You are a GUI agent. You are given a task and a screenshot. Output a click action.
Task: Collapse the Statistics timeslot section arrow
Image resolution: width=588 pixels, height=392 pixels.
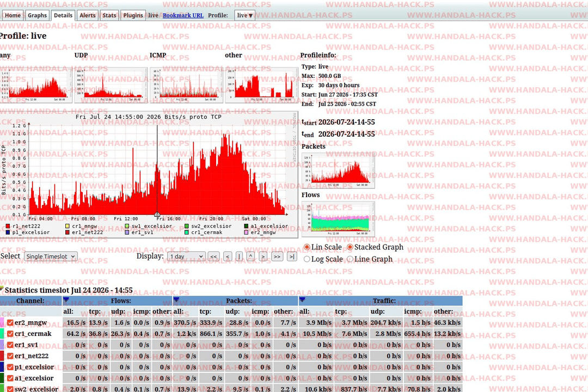(2, 289)
